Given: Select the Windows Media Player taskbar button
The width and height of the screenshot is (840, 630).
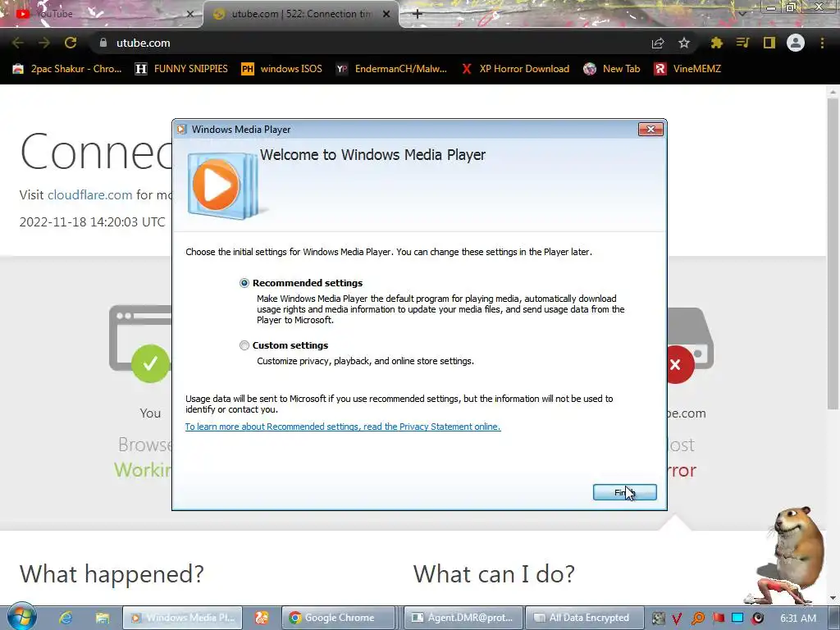Looking at the screenshot, I should pyautogui.click(x=183, y=618).
